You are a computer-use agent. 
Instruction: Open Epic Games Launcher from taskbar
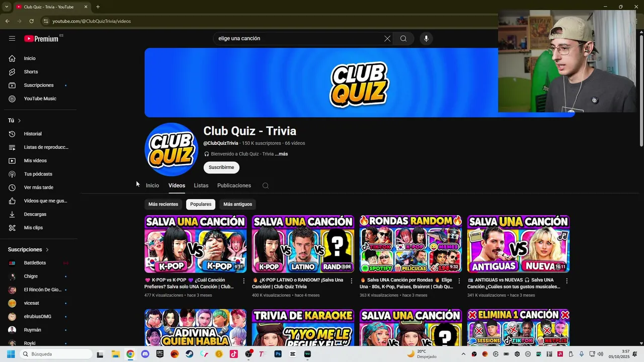pyautogui.click(x=160, y=354)
